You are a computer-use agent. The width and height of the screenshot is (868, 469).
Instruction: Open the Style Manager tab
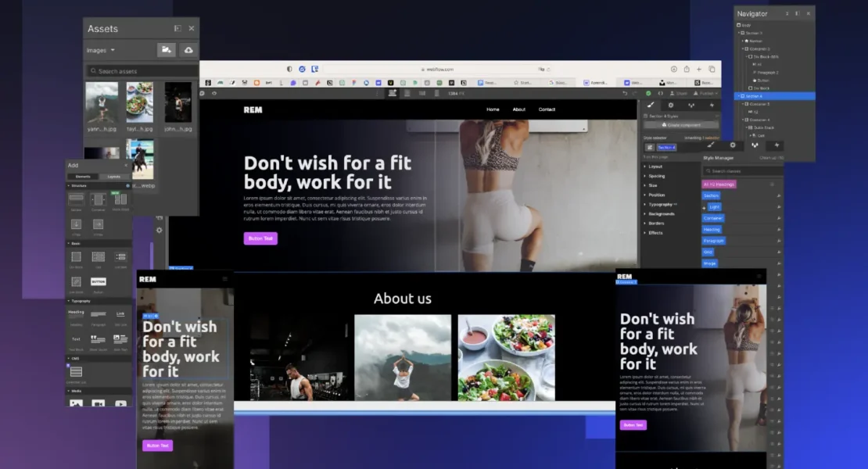pos(719,159)
